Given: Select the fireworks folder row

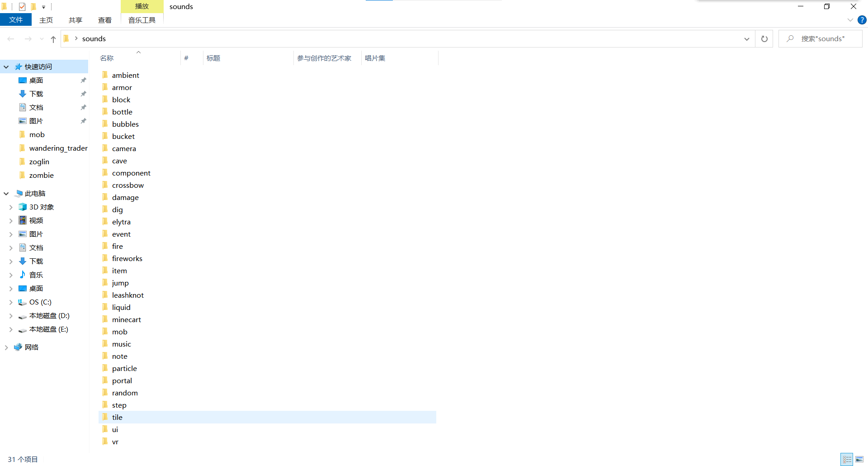Looking at the screenshot, I should click(x=267, y=258).
